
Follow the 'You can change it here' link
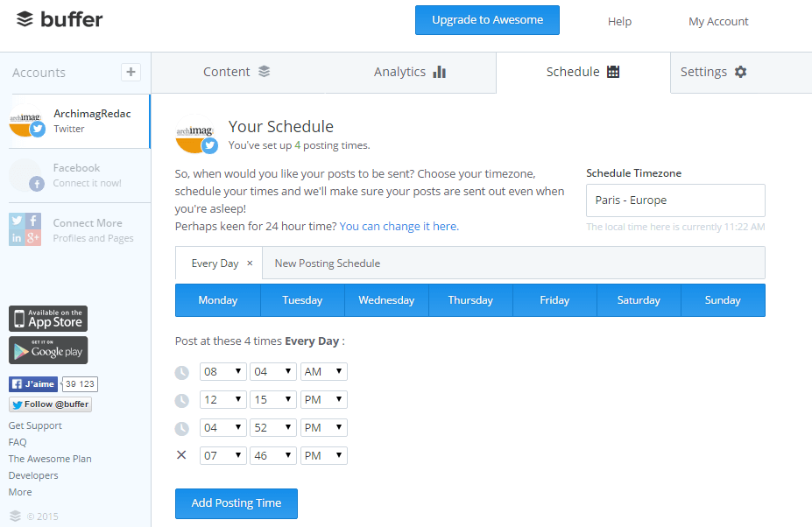point(399,226)
